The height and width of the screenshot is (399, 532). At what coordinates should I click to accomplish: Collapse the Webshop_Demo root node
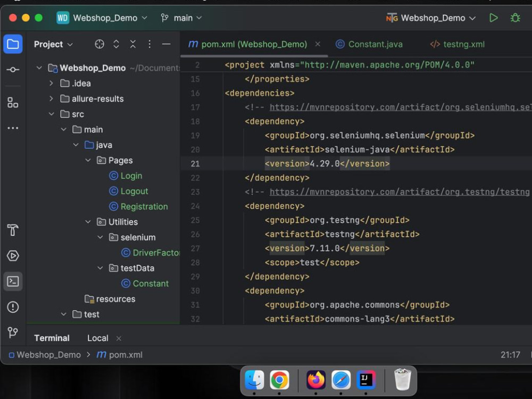coord(39,68)
